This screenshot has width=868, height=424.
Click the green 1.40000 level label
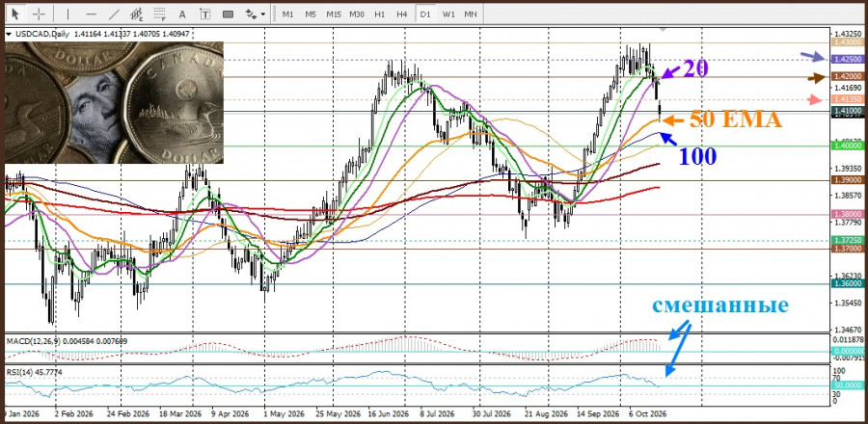pyautogui.click(x=848, y=145)
